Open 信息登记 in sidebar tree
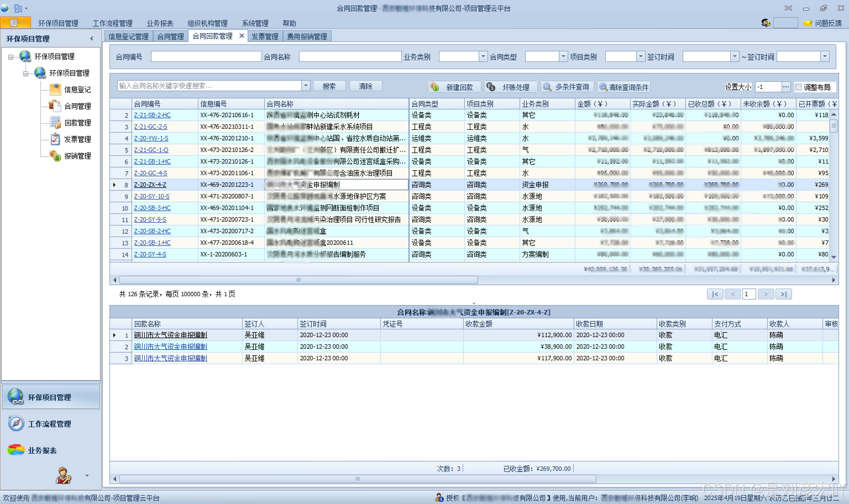This screenshot has width=849, height=504. tap(77, 90)
